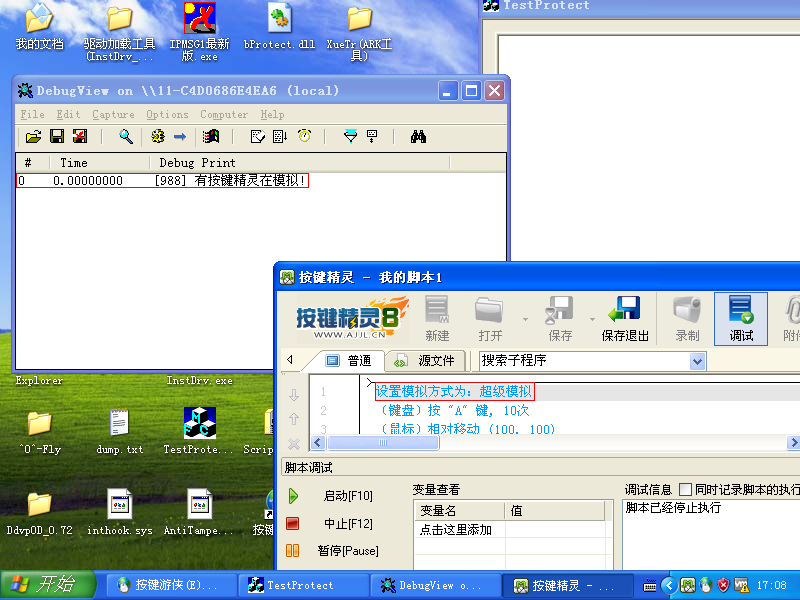Viewport: 800px width, 600px height.
Task: Click the move-down arrow beside script lines
Action: tap(294, 395)
